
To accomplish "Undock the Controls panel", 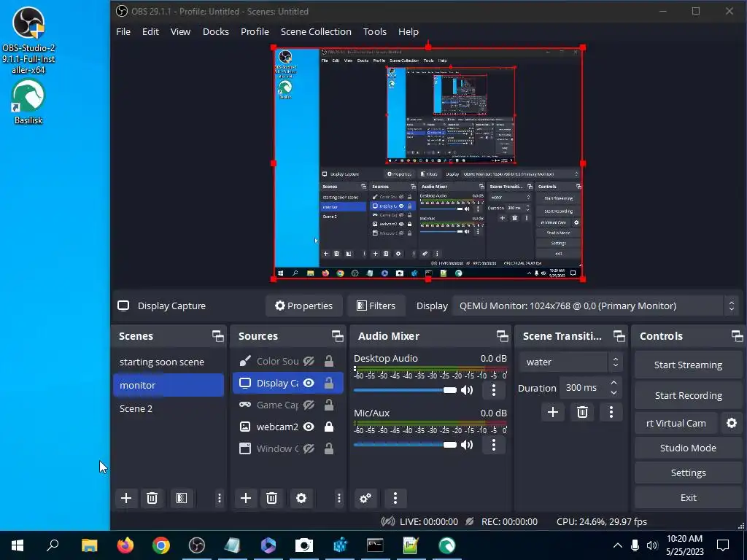I will click(737, 336).
